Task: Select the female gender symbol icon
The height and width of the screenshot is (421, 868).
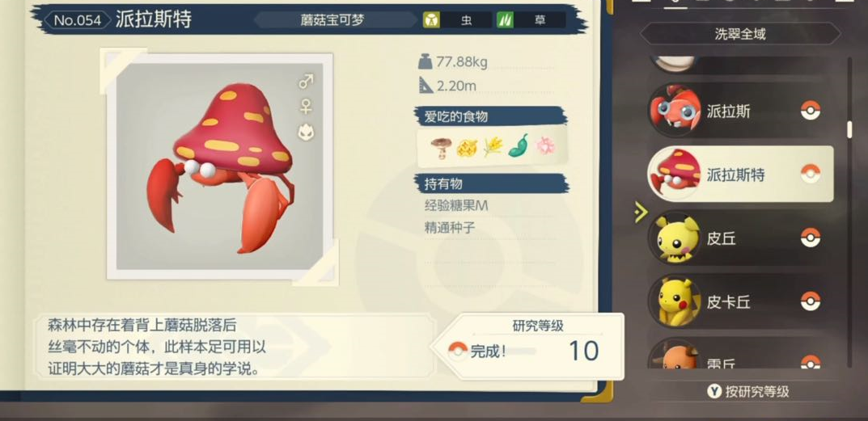Action: (306, 106)
